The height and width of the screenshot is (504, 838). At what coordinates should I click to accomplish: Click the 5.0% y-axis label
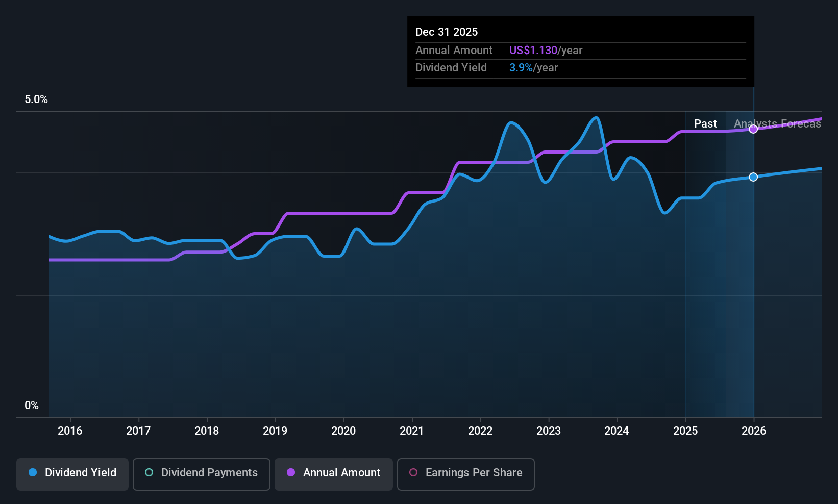click(x=36, y=99)
